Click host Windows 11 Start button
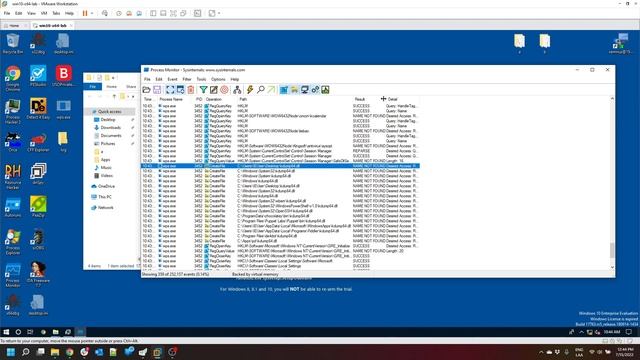The width and height of the screenshot is (640, 360). coord(11,352)
